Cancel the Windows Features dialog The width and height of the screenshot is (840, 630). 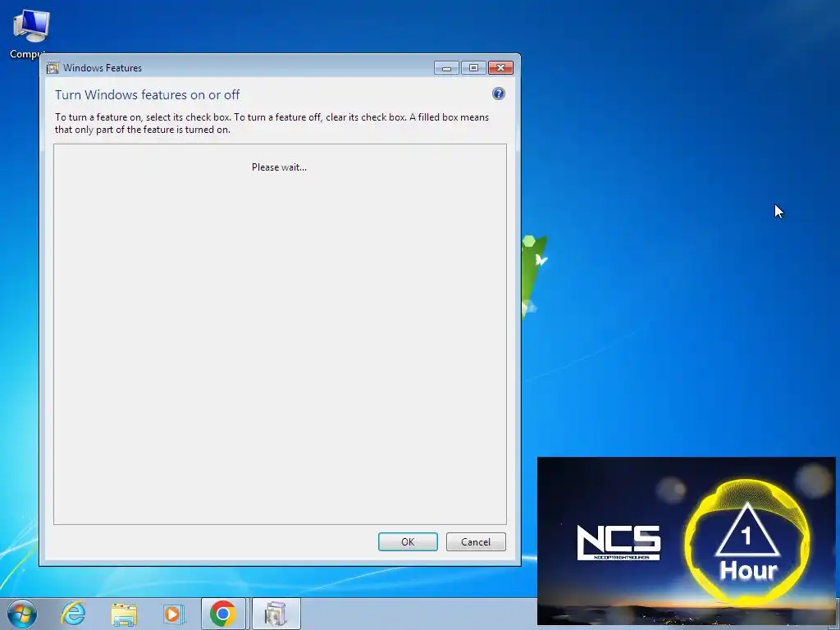[x=476, y=541]
